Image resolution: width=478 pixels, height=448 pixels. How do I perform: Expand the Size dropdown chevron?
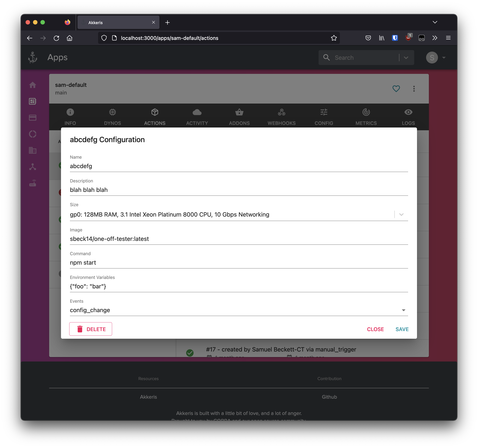click(x=401, y=214)
